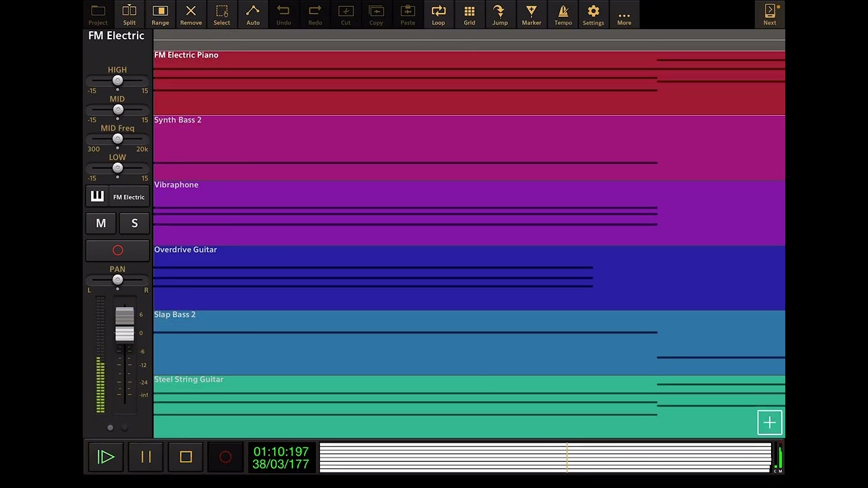
Task: Toggle Loop mode
Action: pyautogui.click(x=439, y=14)
